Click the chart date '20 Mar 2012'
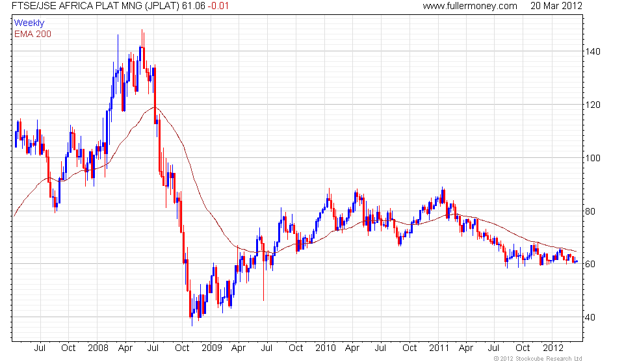Screen dimensions: 637x364 [556, 6]
